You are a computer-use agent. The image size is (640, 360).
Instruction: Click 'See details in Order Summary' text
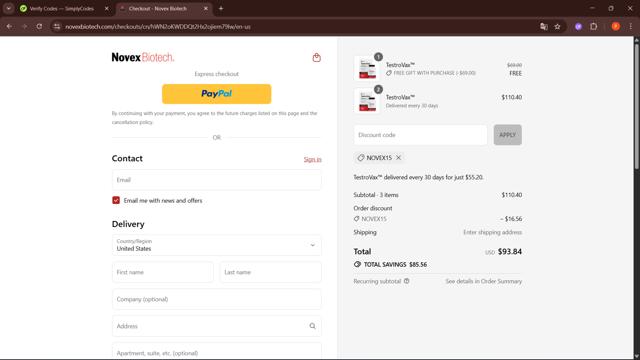484,281
